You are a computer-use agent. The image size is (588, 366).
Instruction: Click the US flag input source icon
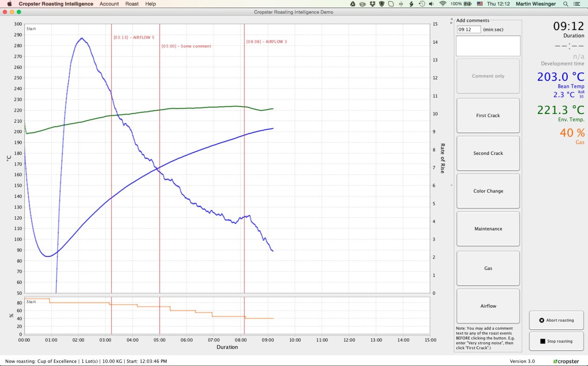tap(480, 4)
